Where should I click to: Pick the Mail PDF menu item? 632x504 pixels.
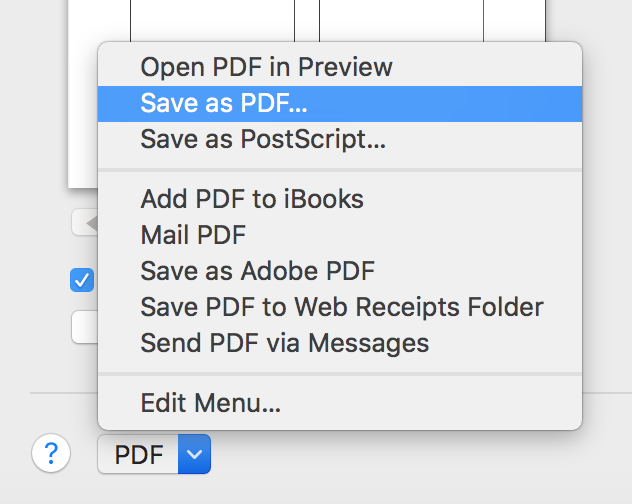[193, 235]
